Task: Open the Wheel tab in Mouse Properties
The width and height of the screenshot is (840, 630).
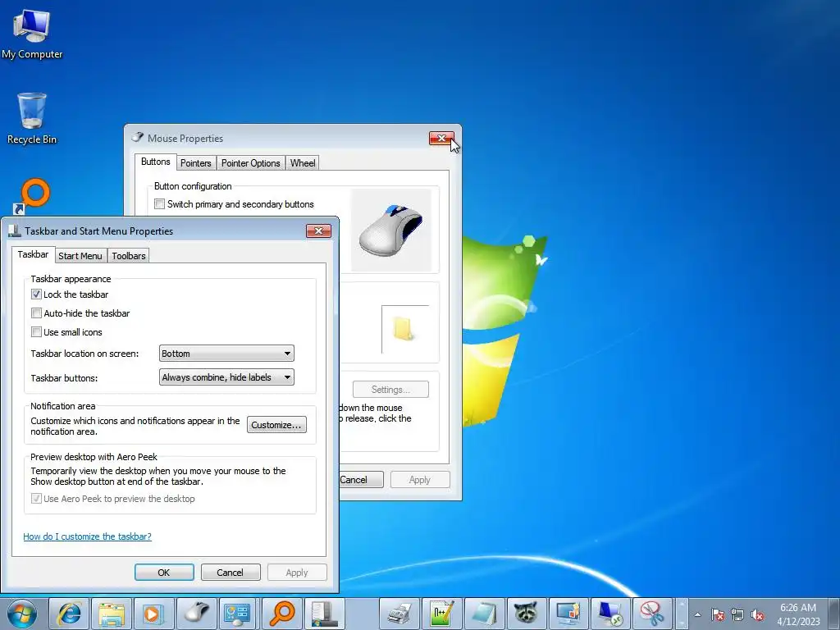Action: pyautogui.click(x=303, y=163)
